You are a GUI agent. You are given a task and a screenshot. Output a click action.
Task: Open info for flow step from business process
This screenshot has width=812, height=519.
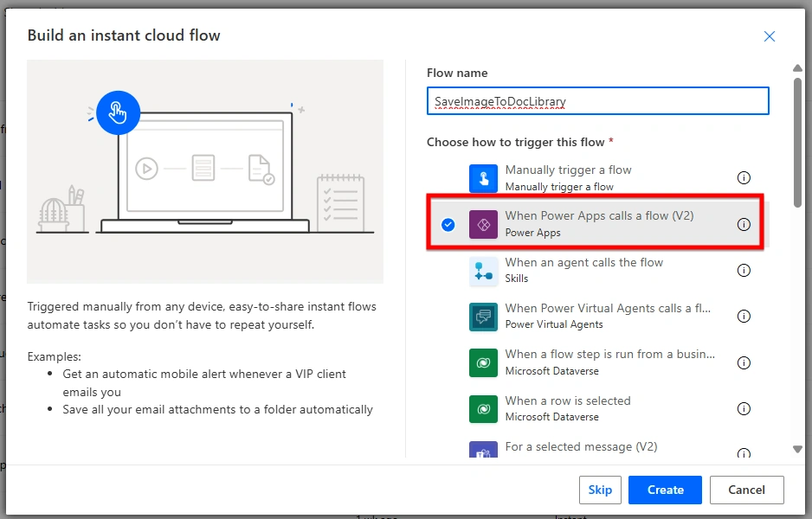(x=744, y=362)
